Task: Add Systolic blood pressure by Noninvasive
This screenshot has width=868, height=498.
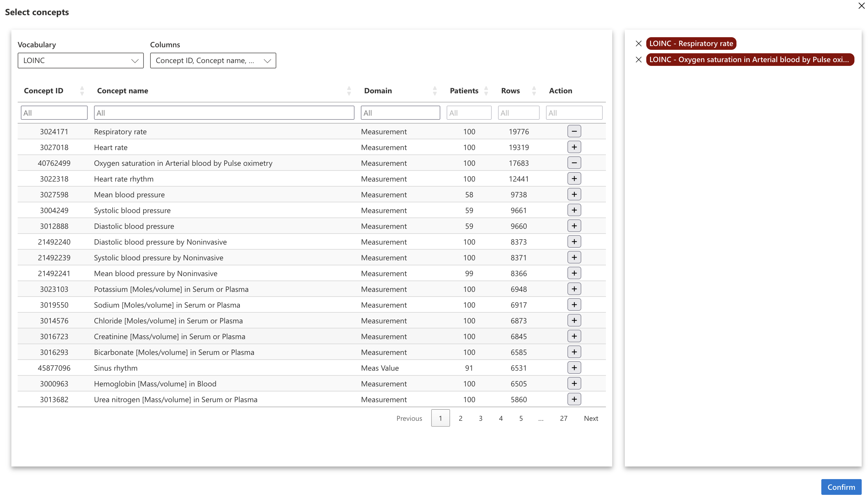Action: pos(574,257)
